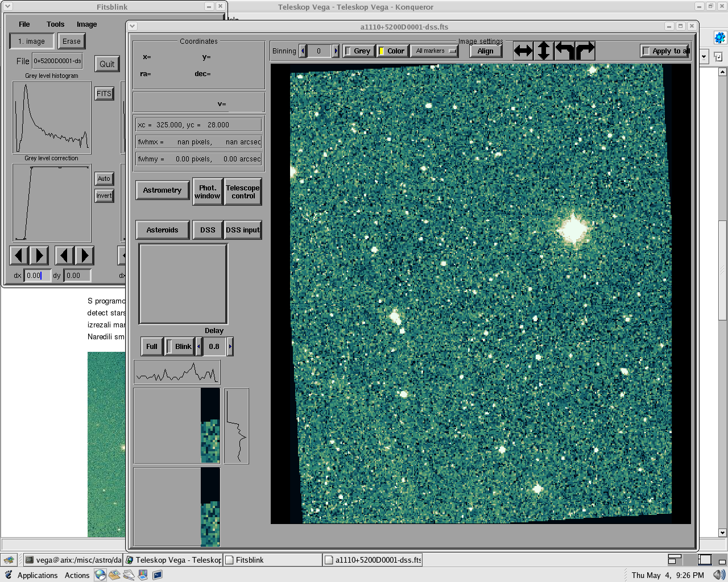The height and width of the screenshot is (582, 728).
Task: Open the Tools menu in Fitsblink
Action: click(x=55, y=24)
